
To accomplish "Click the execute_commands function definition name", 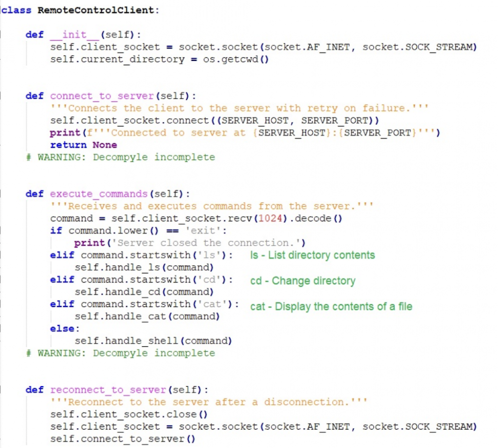I will 99,194.
